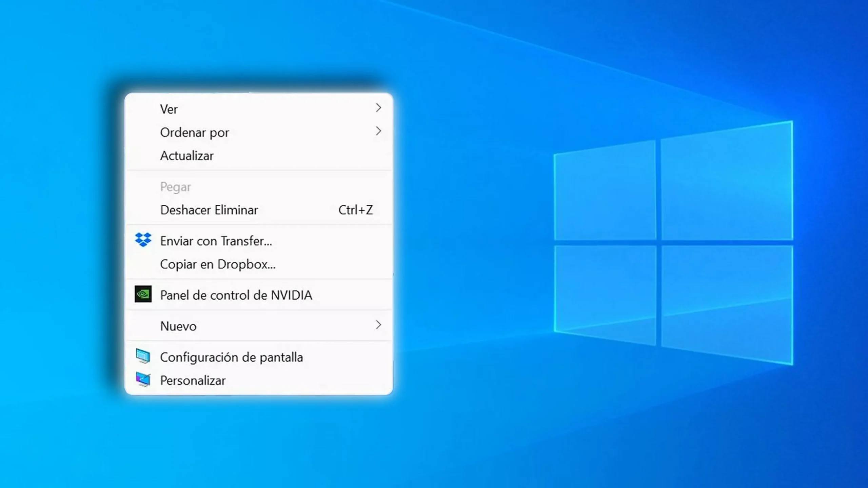
Task: Click the Ctrl+Z shortcut text
Action: 355,210
